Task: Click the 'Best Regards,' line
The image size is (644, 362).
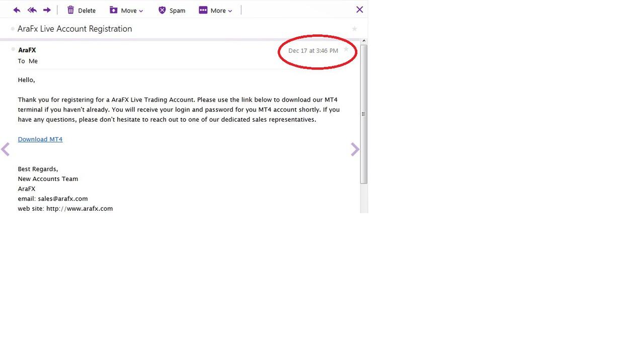Action: point(38,169)
